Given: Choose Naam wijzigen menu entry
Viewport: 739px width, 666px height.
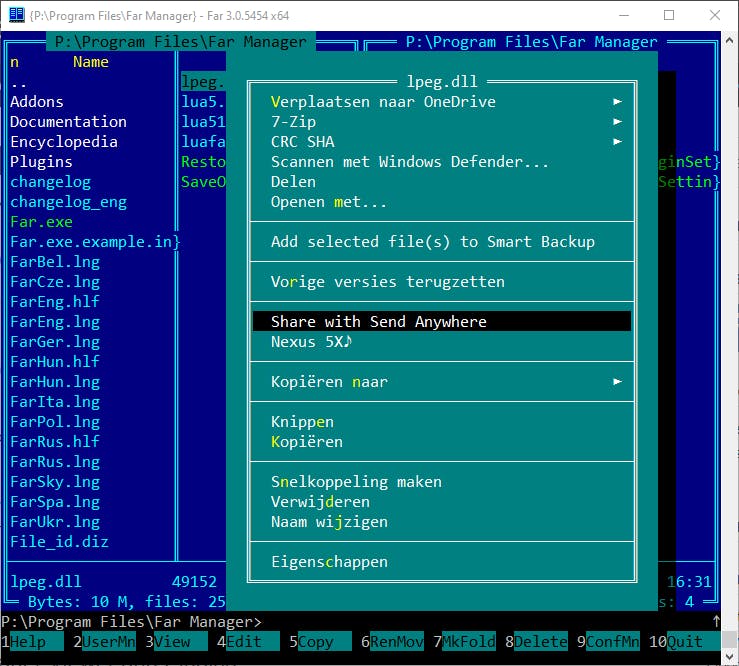Looking at the screenshot, I should click(329, 521).
